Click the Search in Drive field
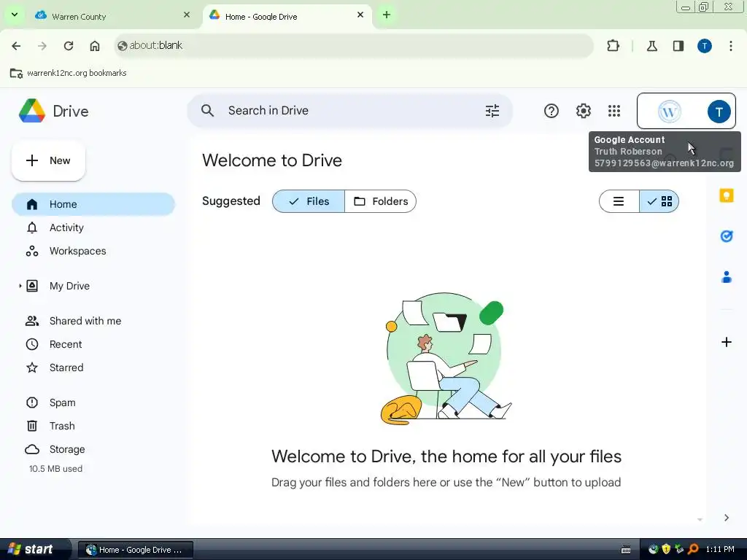747x560 pixels. tap(349, 111)
